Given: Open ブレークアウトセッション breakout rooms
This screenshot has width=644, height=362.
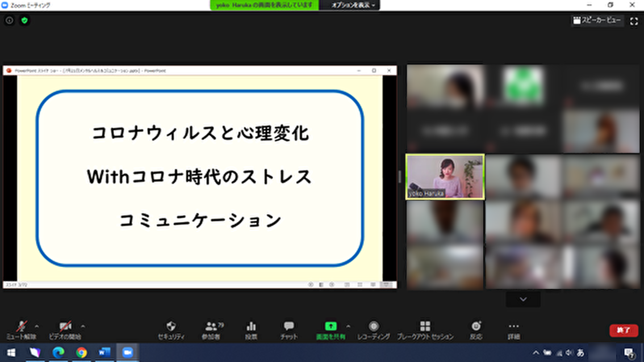Looking at the screenshot, I should tap(425, 330).
